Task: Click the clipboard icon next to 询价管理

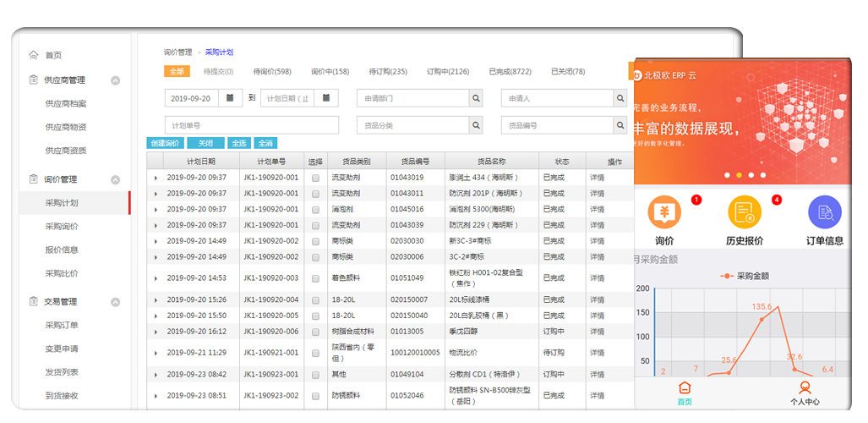Action: coord(34,179)
